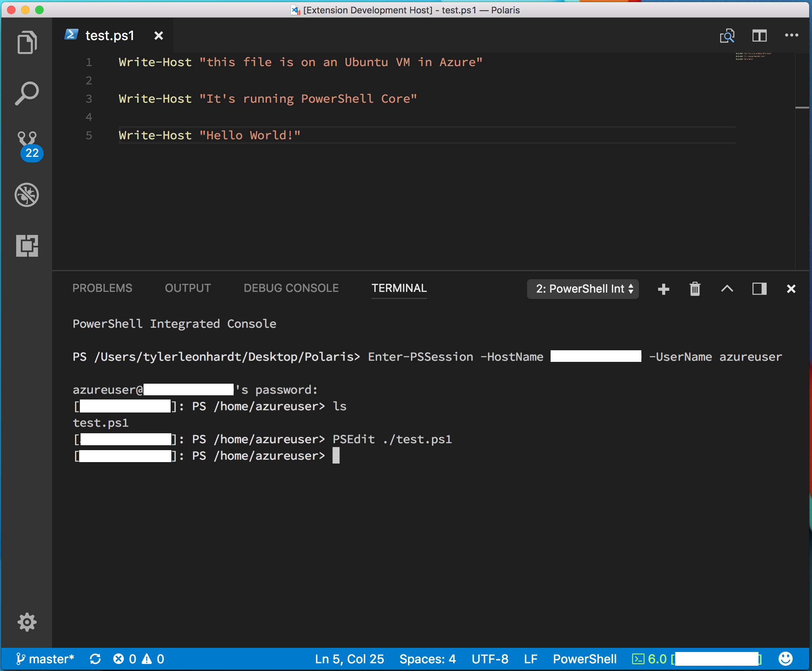Select the collapse terminal panel arrow
Image resolution: width=812 pixels, height=671 pixels.
coord(727,289)
